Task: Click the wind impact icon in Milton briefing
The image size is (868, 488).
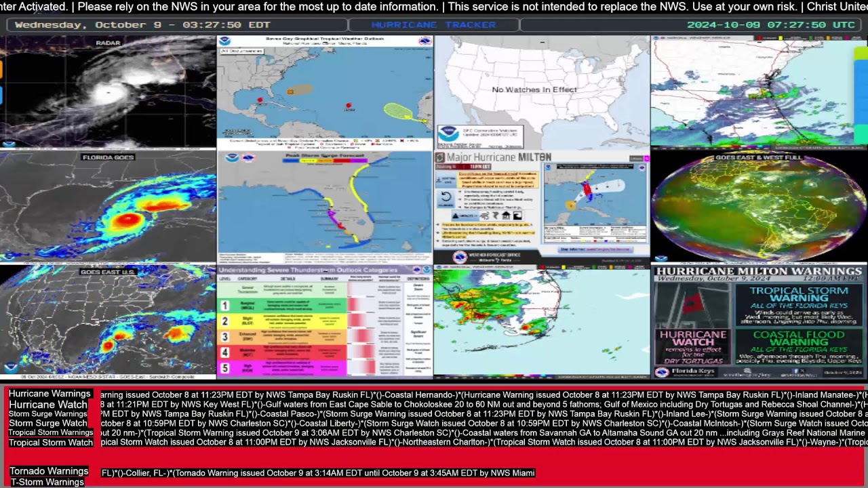Action: [485, 216]
